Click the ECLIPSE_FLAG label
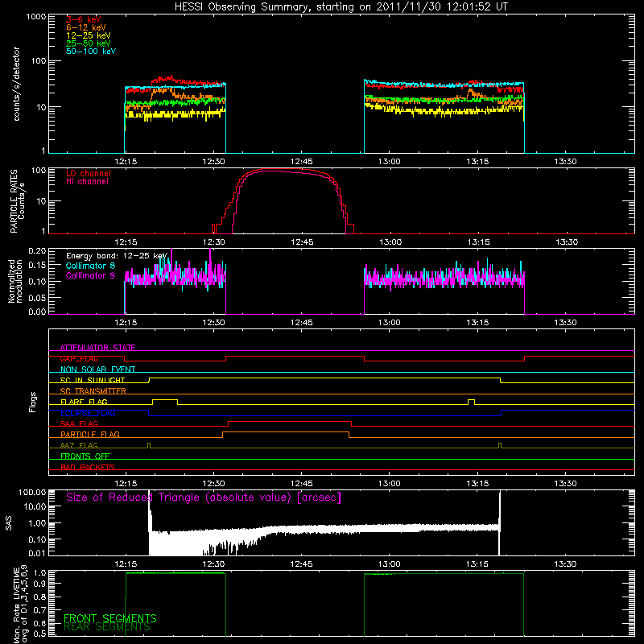The height and width of the screenshot is (644, 644). pyautogui.click(x=88, y=413)
